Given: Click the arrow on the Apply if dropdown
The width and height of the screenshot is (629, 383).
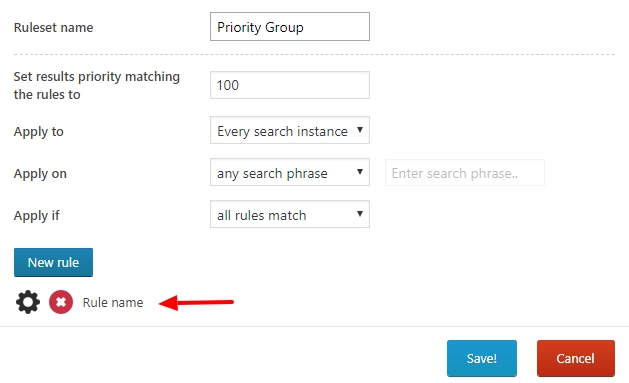Looking at the screenshot, I should pos(360,214).
